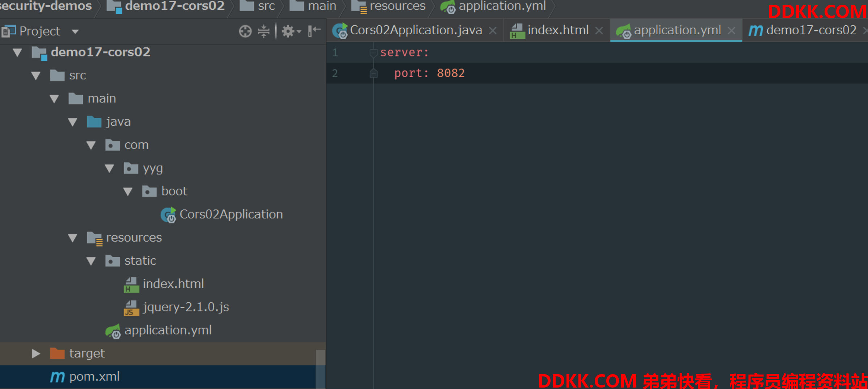868x389 pixels.
Task: Click the "server:" key in the editor
Action: 404,53
